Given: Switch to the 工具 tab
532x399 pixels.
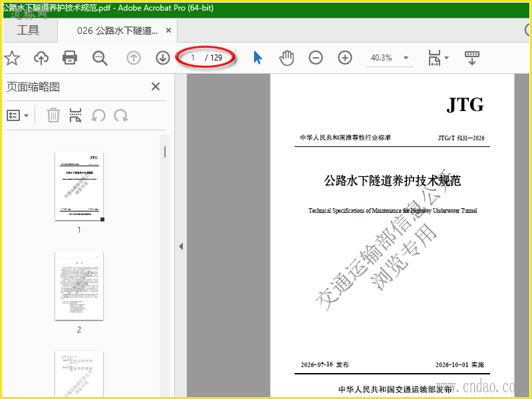Looking at the screenshot, I should click(x=28, y=30).
